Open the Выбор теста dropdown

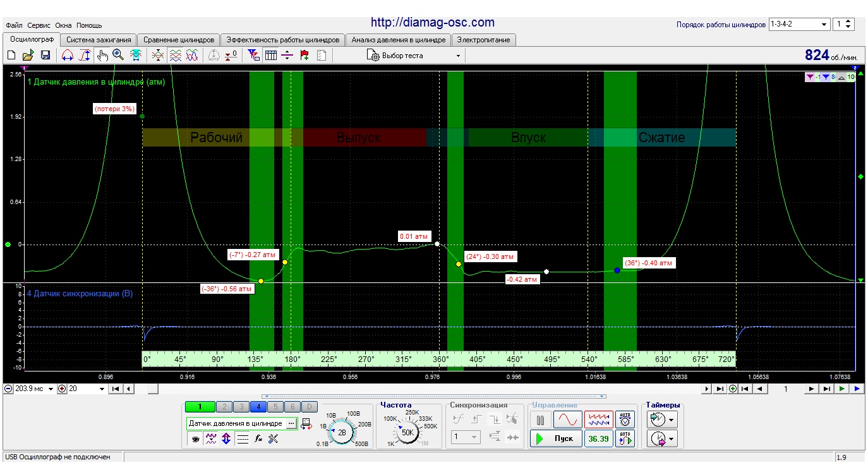[x=414, y=56]
